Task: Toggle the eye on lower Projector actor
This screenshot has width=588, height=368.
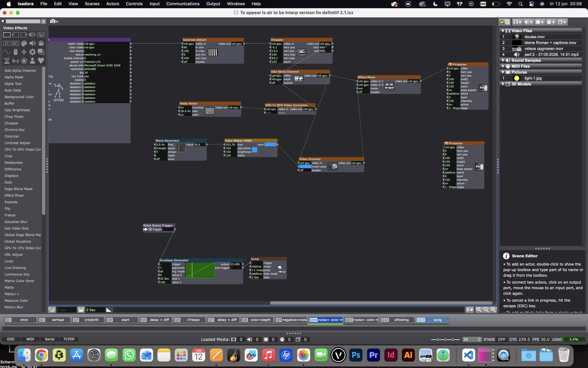Action: 446,143
